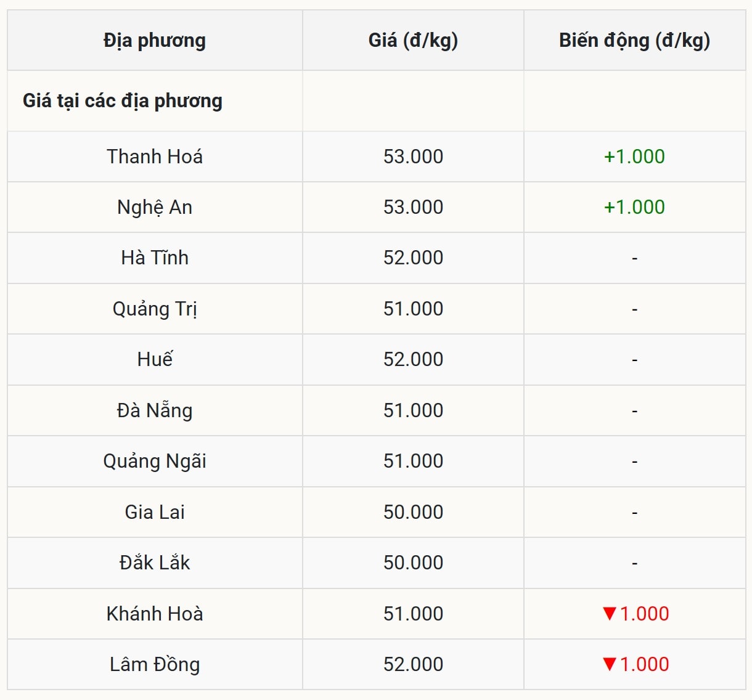Click the Thanh Hoá location cell
Screen dimensions: 752x700
(x=155, y=157)
